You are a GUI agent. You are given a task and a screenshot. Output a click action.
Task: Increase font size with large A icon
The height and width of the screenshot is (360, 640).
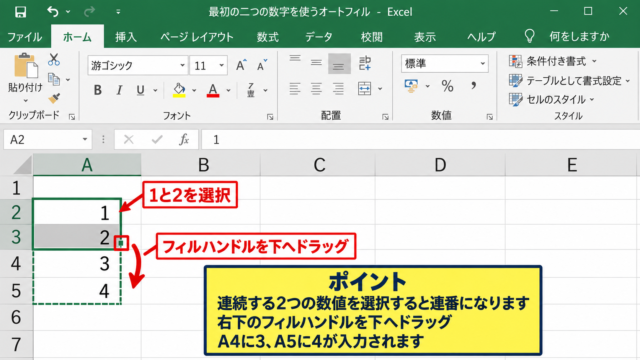click(x=241, y=65)
